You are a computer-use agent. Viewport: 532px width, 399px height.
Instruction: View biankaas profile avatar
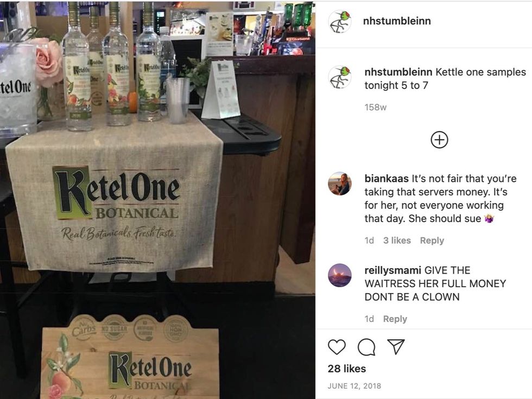click(340, 183)
